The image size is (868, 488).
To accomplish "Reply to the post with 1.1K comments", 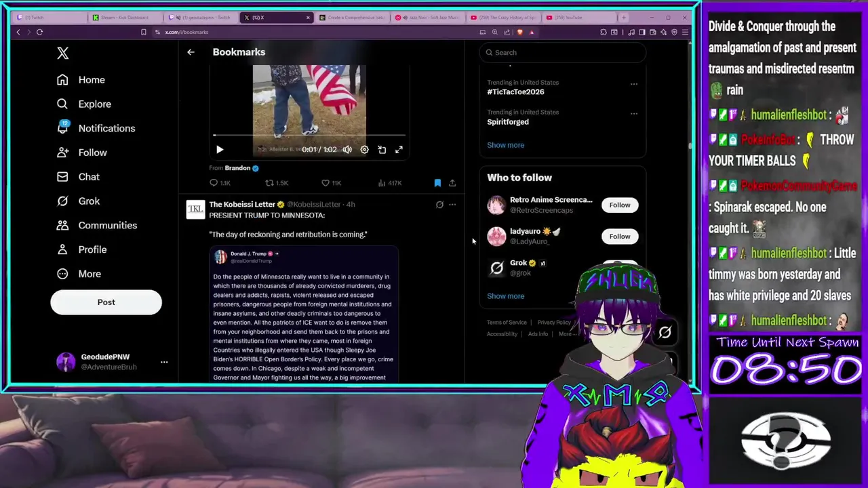I will tap(220, 183).
